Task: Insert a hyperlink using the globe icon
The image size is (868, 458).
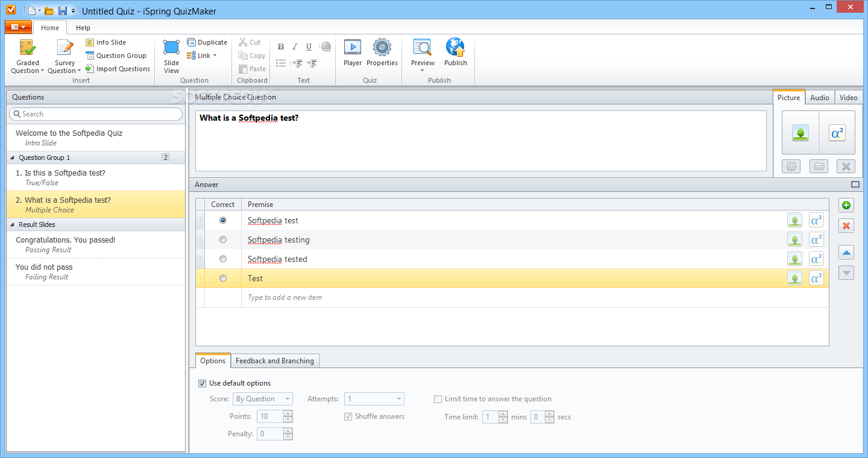Action: pyautogui.click(x=325, y=47)
